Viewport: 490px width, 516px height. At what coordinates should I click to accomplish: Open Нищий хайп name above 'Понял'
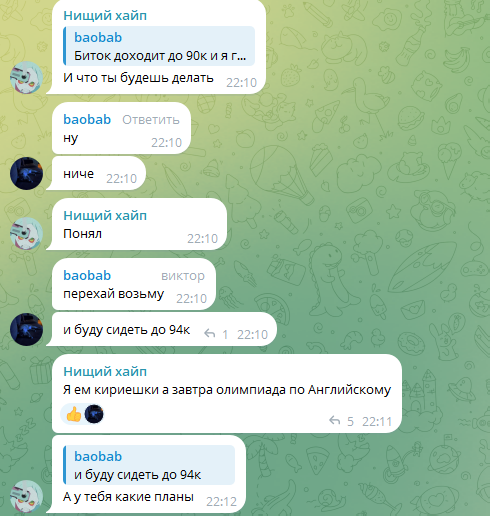105,216
